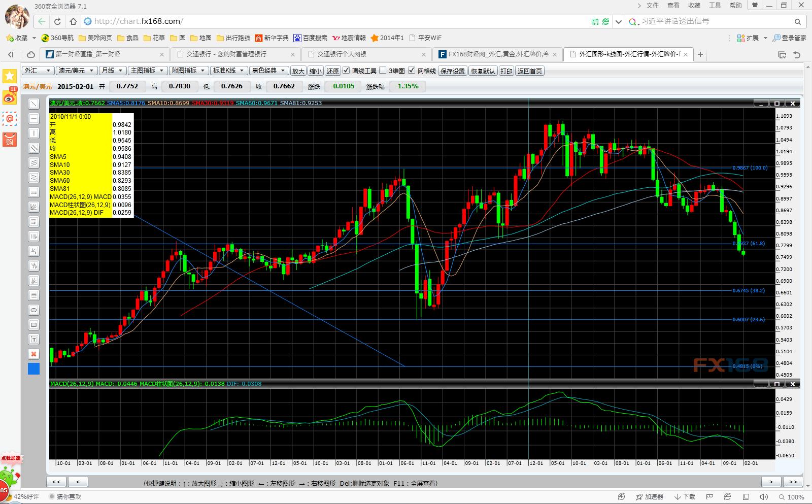The width and height of the screenshot is (812, 504).
Task: Expand the 澳元/美元 currency pair dropdown
Action: pyautogui.click(x=76, y=71)
